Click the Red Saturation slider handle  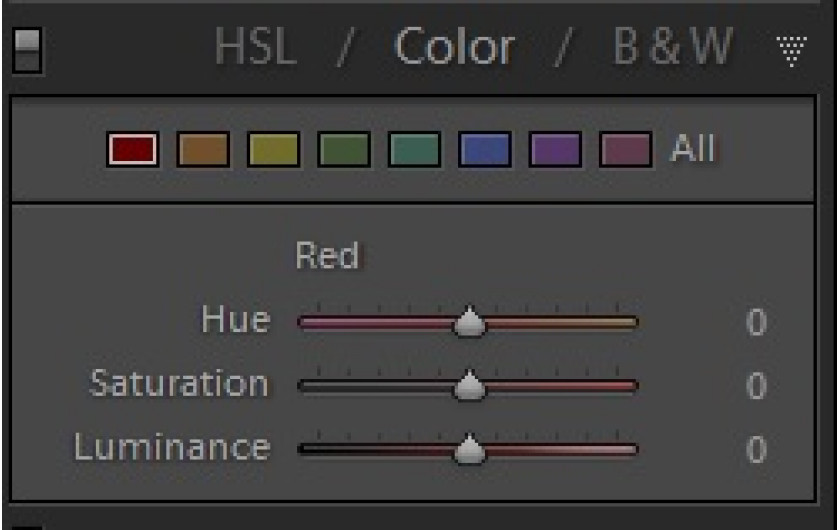pos(469,385)
